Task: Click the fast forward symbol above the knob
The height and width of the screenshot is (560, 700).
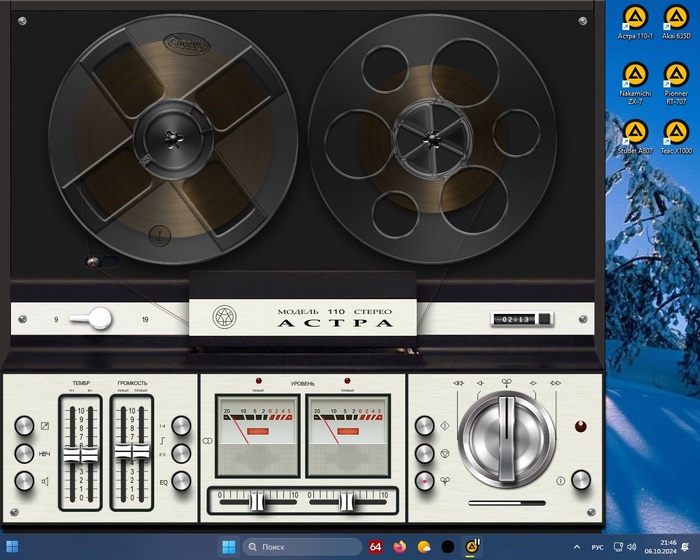Action: pyautogui.click(x=555, y=383)
